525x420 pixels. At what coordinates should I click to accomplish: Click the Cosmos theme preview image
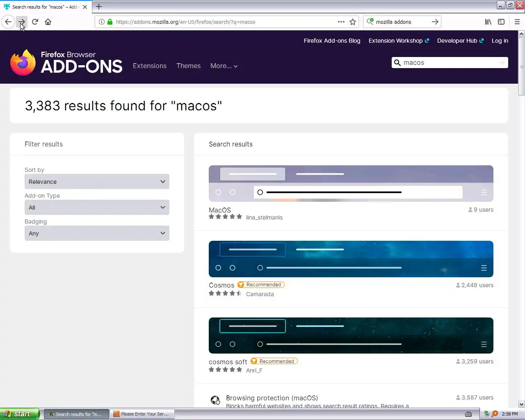pyautogui.click(x=351, y=259)
